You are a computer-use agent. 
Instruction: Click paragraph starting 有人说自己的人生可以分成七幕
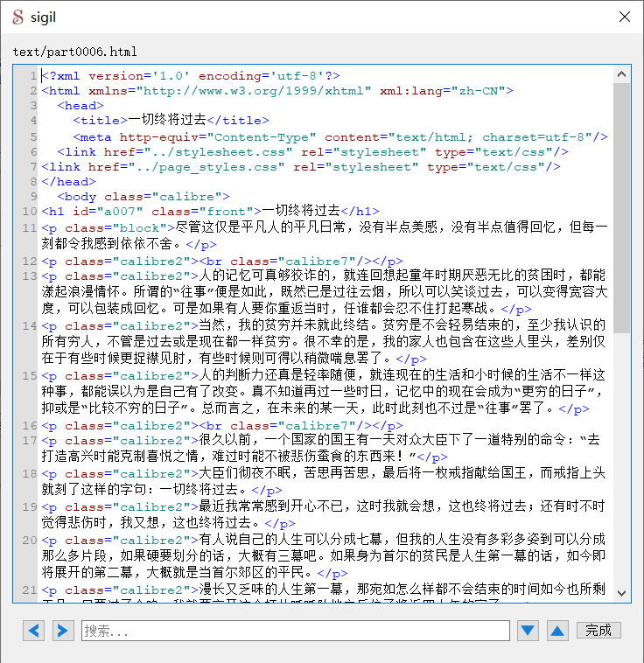tap(325, 556)
